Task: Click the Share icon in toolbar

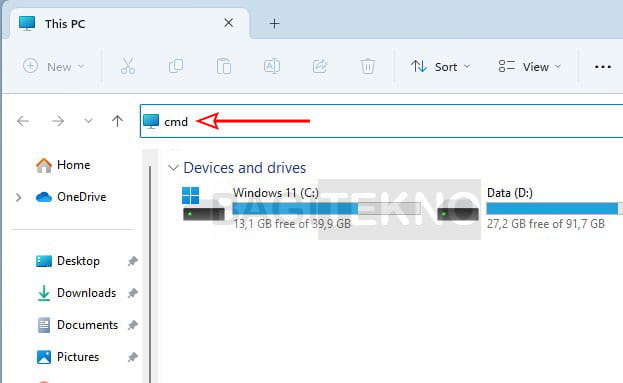Action: (x=320, y=66)
